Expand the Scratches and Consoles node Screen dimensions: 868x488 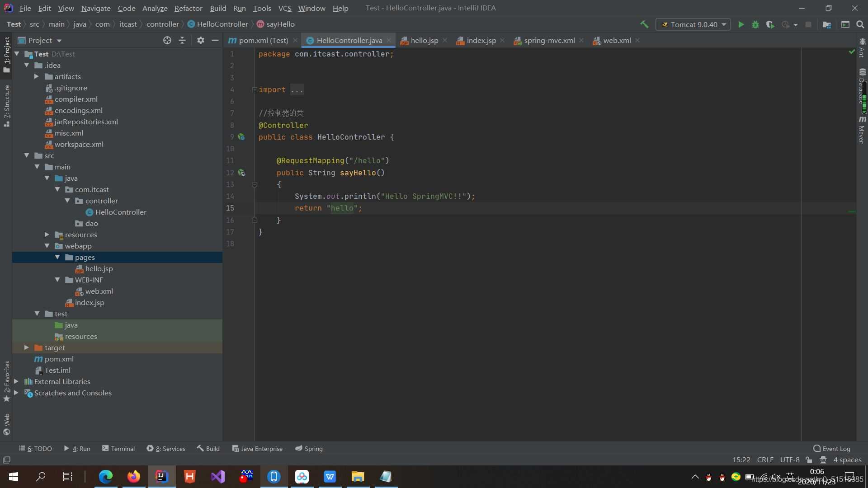coord(15,393)
